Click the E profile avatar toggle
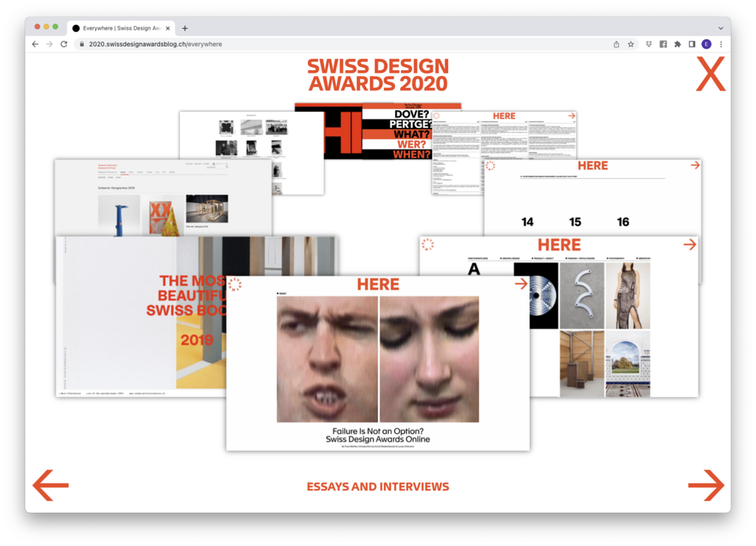This screenshot has width=756, height=546. pos(706,44)
